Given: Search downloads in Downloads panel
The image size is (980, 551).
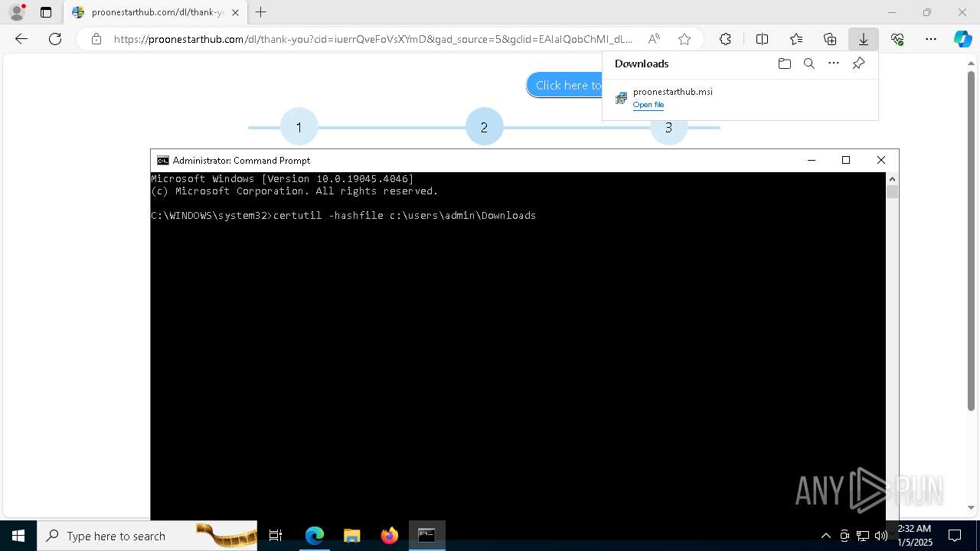Looking at the screenshot, I should tap(808, 64).
